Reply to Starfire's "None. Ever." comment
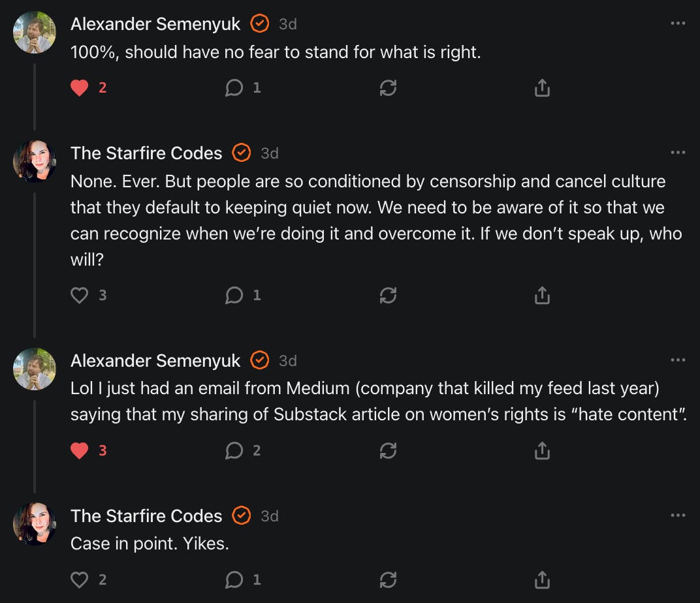 coord(234,296)
